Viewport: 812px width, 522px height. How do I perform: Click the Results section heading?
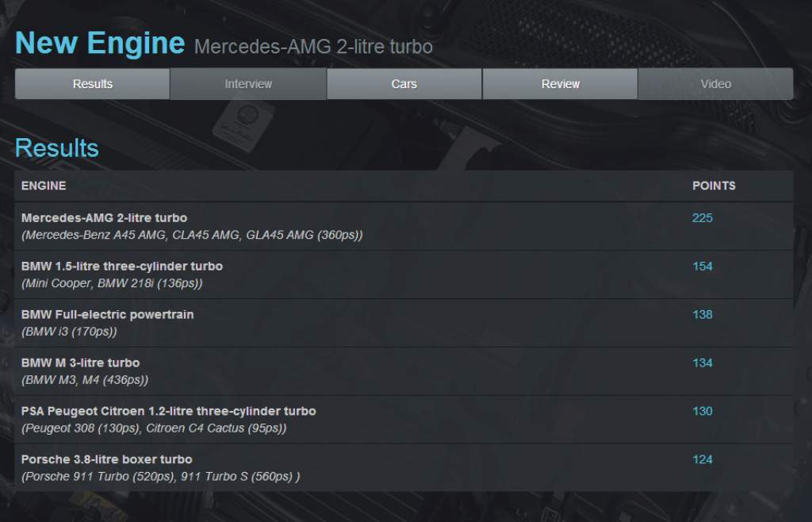tap(57, 148)
